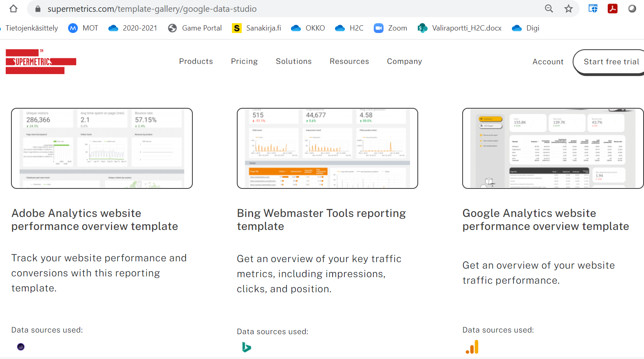Go to the Account page
This screenshot has width=644, height=359.
pyautogui.click(x=548, y=62)
